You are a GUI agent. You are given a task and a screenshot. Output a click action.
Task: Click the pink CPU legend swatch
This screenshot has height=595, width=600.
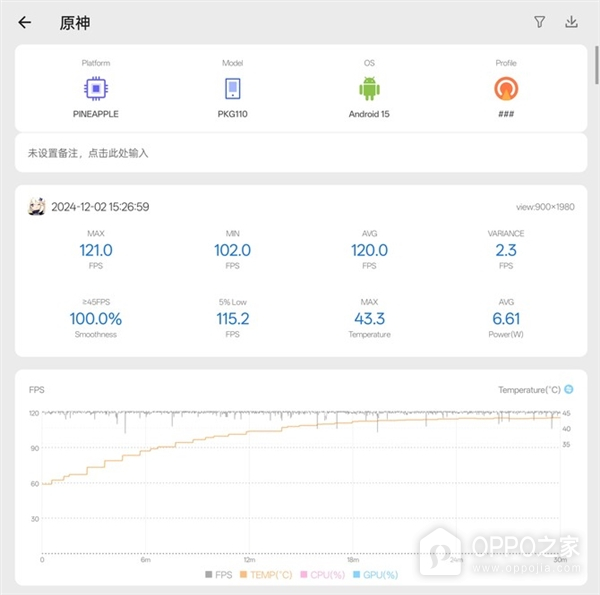304,574
